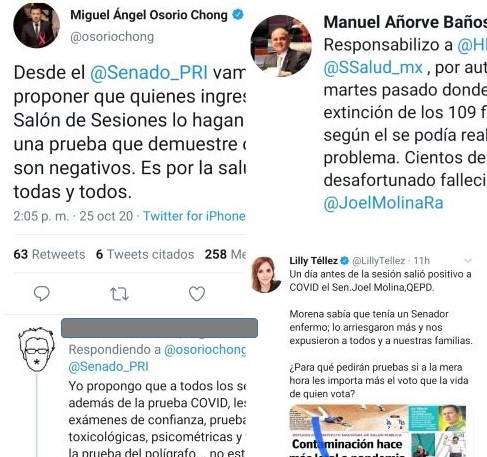Viewport: 487px width, 457px height.
Task: Expand Lilly Téllez tweet options chevron
Action: [x=468, y=261]
